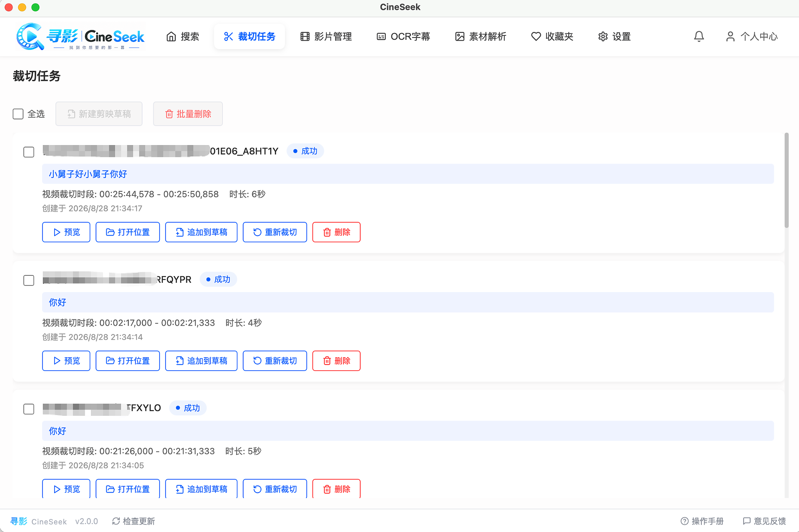
Task: Preview the 小舅子好小舅子你好 clip
Action: pos(66,232)
